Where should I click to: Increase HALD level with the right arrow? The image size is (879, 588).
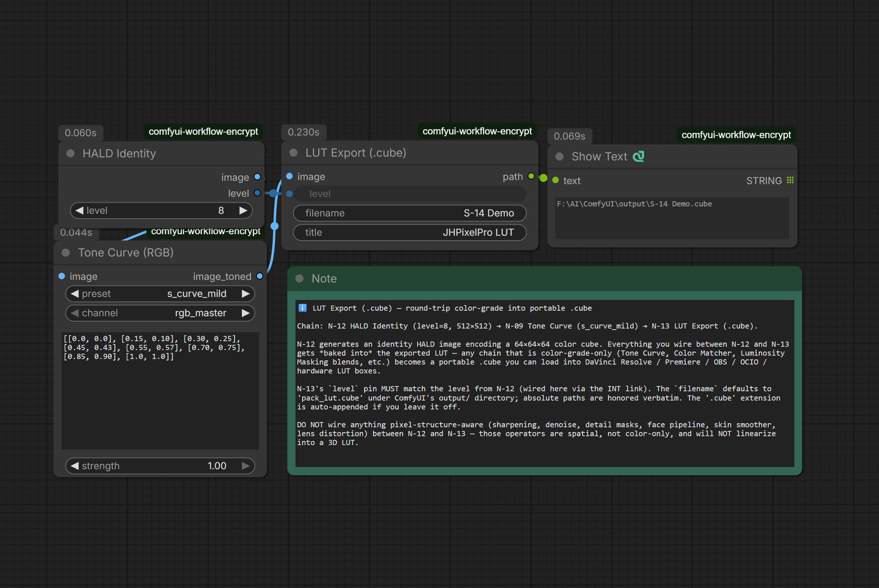(244, 211)
